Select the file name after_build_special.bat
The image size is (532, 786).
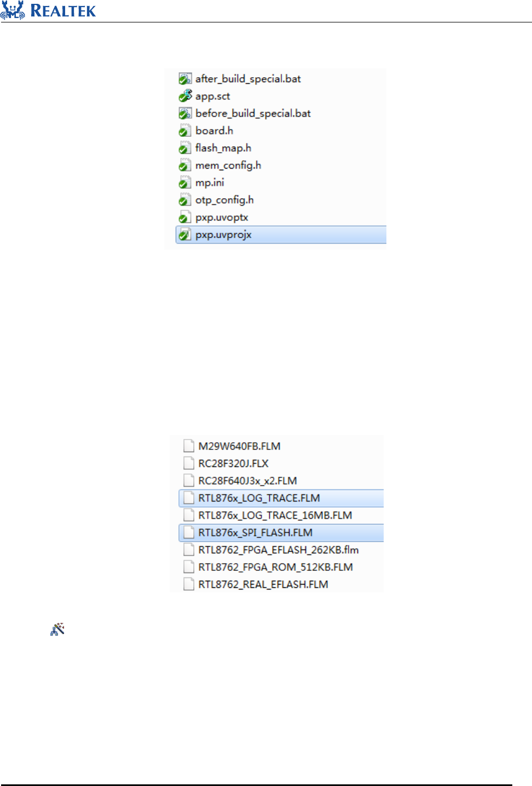(248, 79)
